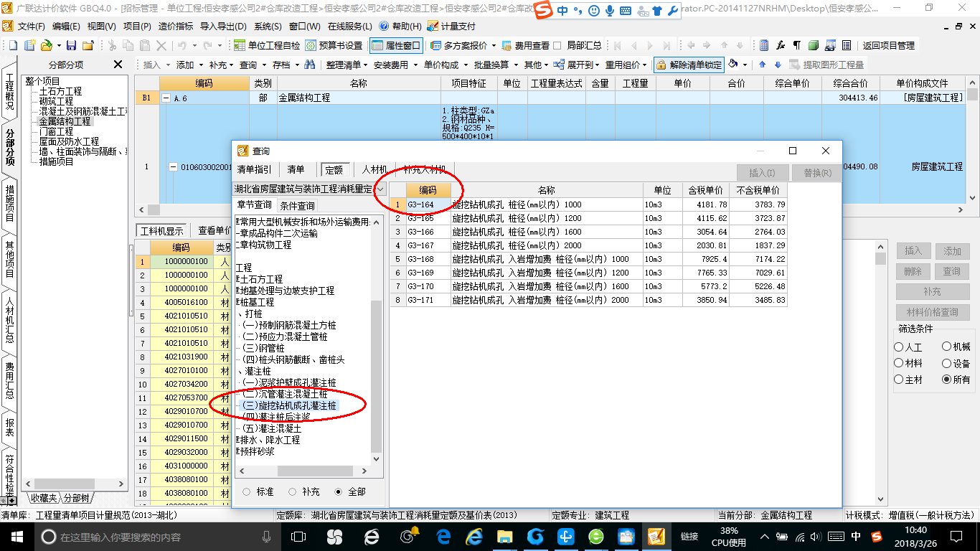This screenshot has width=980, height=551.
Task: Click the binoculars find icon
Action: (x=310, y=65)
